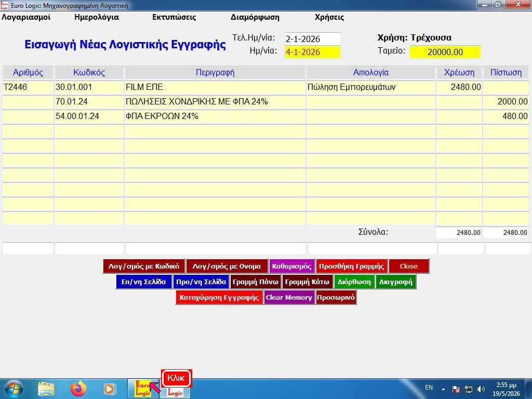Viewport: 532px width, 399px height.
Task: Click the red Close button
Action: [408, 267]
